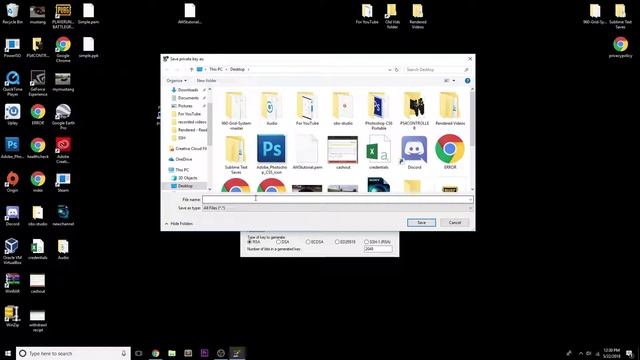This screenshot has width=640, height=360.
Task: Go to Documents in navigation pane
Action: (188, 98)
